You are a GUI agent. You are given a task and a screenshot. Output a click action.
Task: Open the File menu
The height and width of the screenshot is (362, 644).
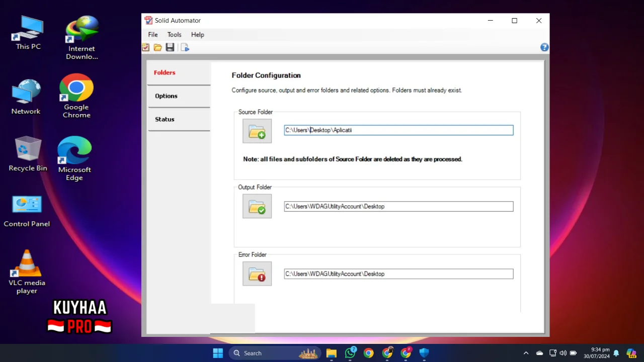pyautogui.click(x=153, y=35)
